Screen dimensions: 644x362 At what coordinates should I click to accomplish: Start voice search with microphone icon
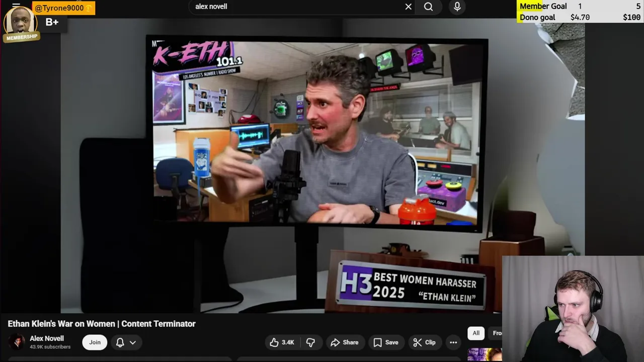457,7
